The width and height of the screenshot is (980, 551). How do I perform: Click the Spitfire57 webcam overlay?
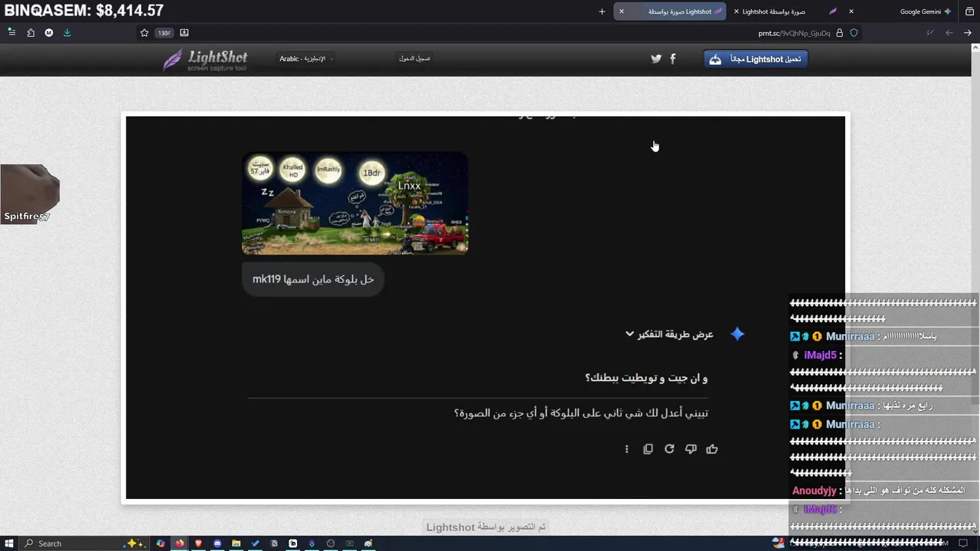point(30,194)
